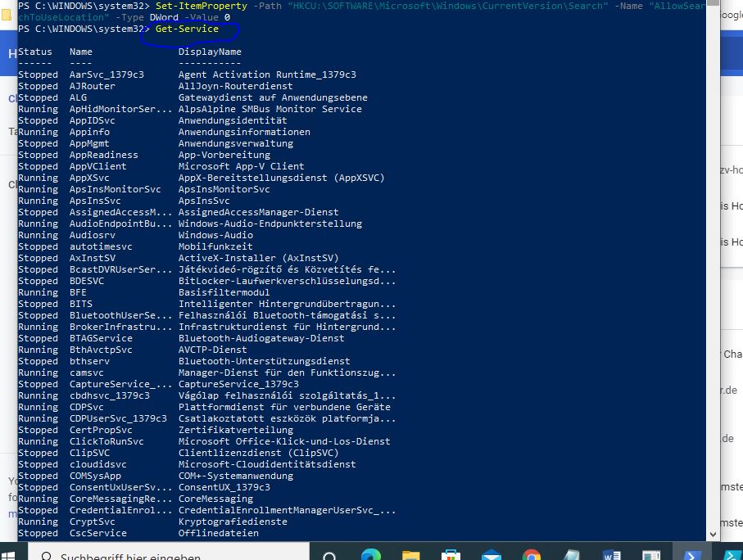The height and width of the screenshot is (560, 743).
Task: Select the 'CDPUserSvc_1379c3' service name
Action: point(118,418)
